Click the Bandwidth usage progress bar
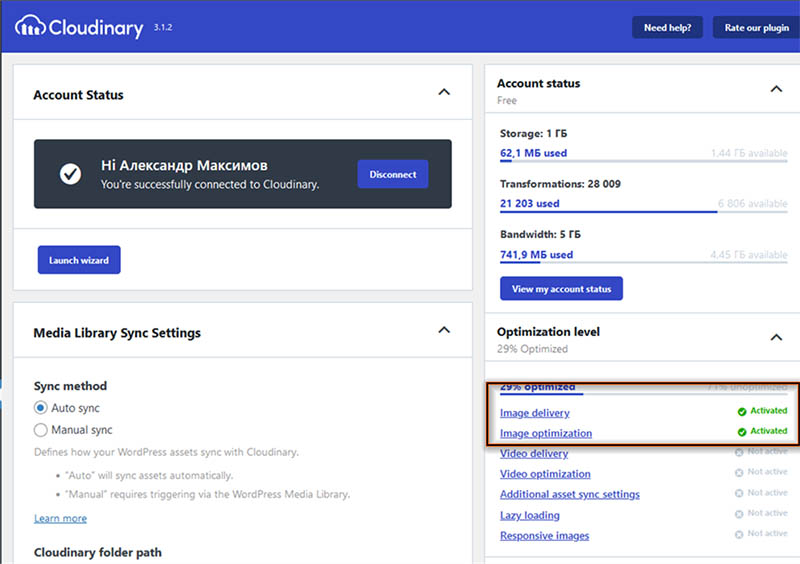Image resolution: width=800 pixels, height=564 pixels. tap(643, 263)
